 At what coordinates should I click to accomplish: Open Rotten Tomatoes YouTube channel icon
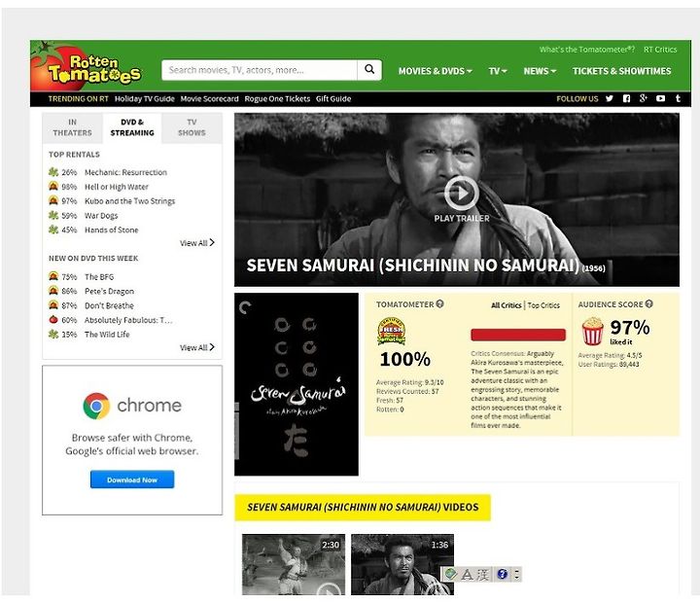tap(661, 98)
